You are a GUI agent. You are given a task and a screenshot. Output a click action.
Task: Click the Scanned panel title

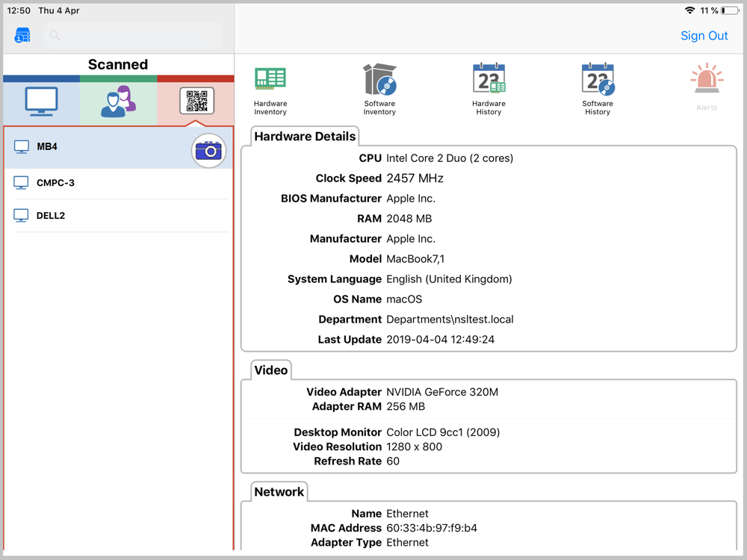[x=118, y=64]
